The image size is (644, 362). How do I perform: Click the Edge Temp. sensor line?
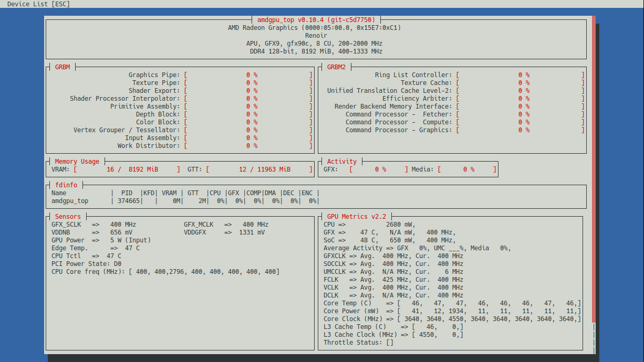pyautogui.click(x=96, y=248)
